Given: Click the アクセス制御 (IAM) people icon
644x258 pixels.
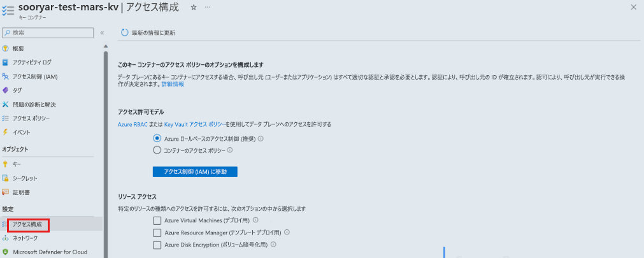Looking at the screenshot, I should pos(5,76).
